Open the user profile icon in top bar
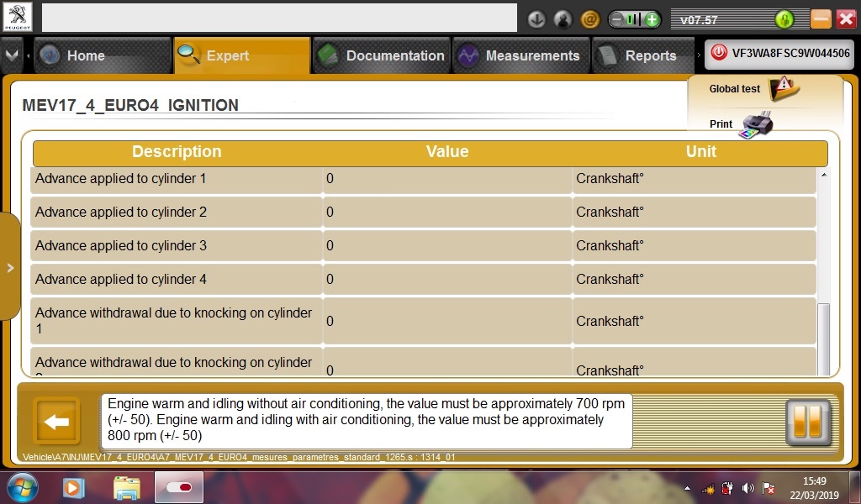Viewport: 861px width, 504px height. pyautogui.click(x=563, y=20)
